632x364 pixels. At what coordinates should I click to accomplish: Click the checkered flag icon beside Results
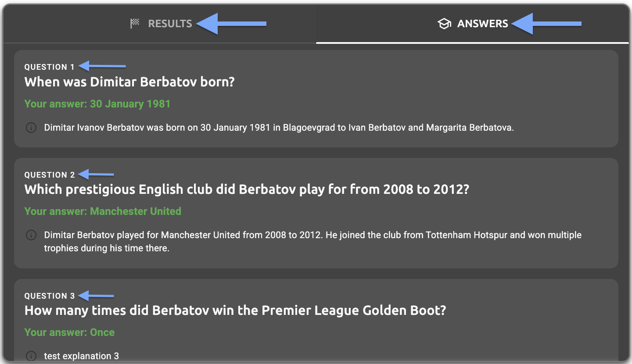pyautogui.click(x=135, y=24)
